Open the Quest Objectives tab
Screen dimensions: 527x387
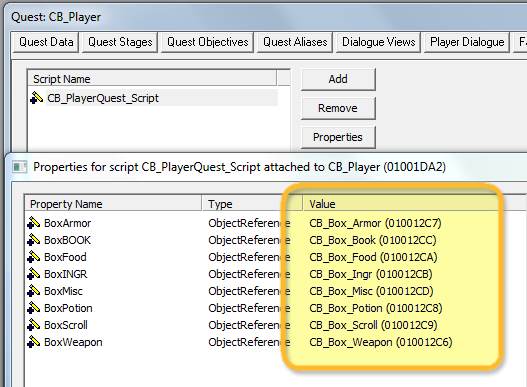(x=207, y=42)
